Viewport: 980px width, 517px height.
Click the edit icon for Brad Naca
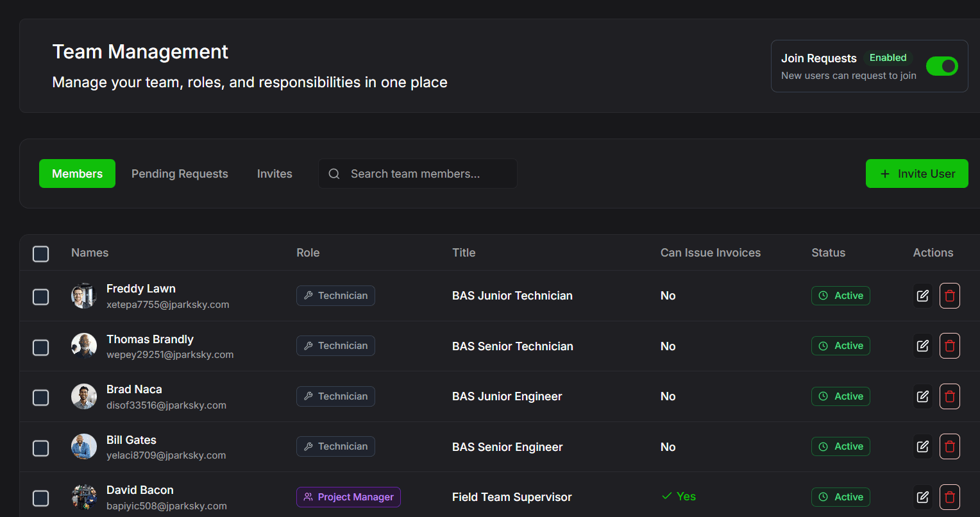point(922,396)
